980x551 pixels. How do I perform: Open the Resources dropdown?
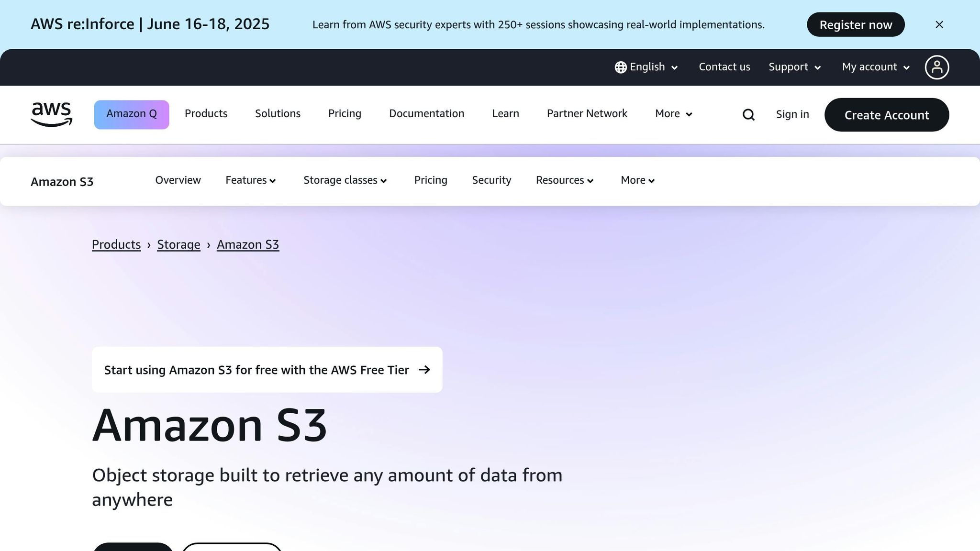[565, 180]
